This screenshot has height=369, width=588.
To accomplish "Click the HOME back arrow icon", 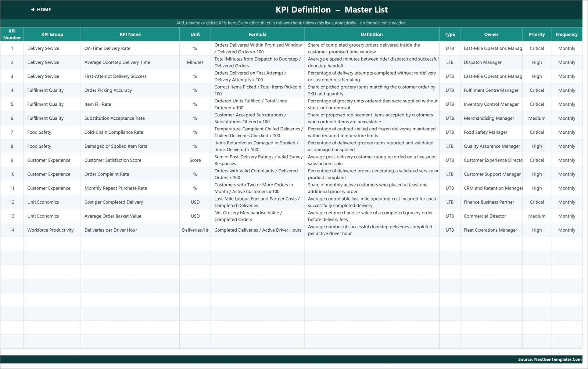I will coord(33,10).
